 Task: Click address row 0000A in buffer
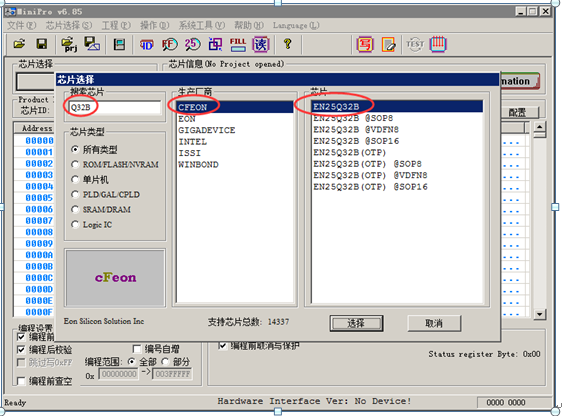click(39, 255)
